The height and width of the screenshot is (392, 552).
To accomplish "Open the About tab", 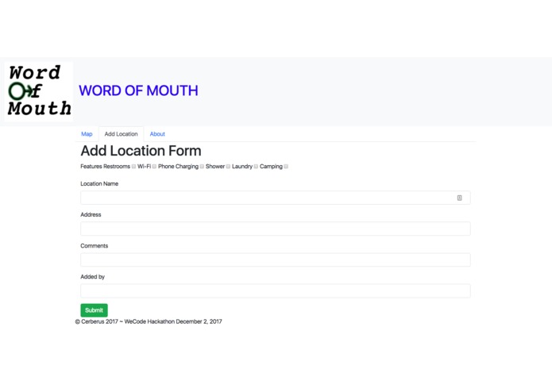I will tap(157, 134).
